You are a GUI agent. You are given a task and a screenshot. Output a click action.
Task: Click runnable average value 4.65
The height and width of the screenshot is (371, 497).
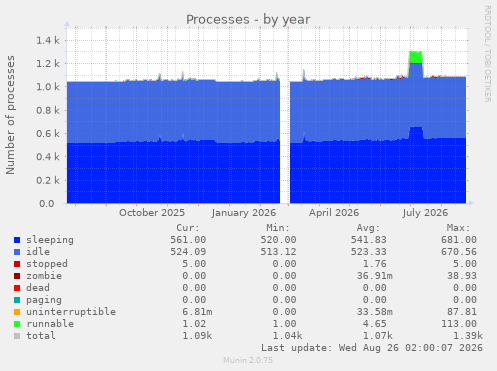pyautogui.click(x=374, y=324)
